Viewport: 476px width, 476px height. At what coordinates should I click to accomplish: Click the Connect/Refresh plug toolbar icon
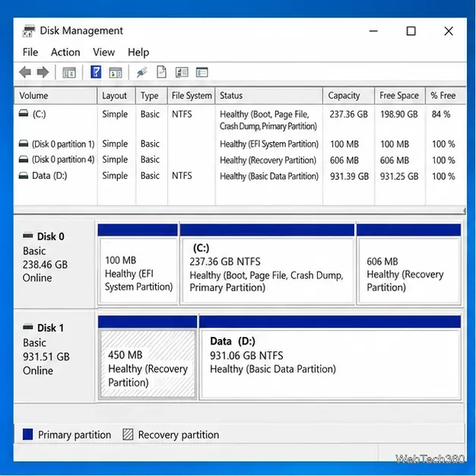point(141,72)
